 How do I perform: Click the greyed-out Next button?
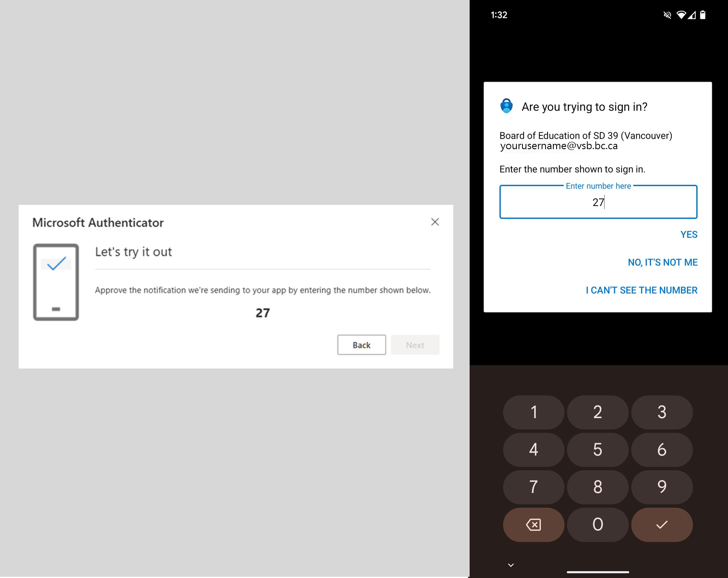pyautogui.click(x=415, y=345)
